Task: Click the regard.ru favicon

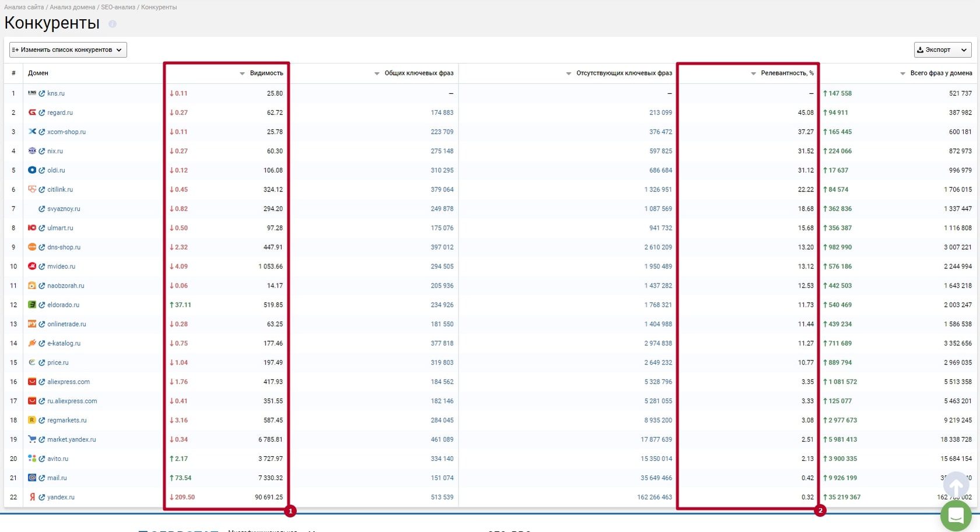Action: (32, 112)
